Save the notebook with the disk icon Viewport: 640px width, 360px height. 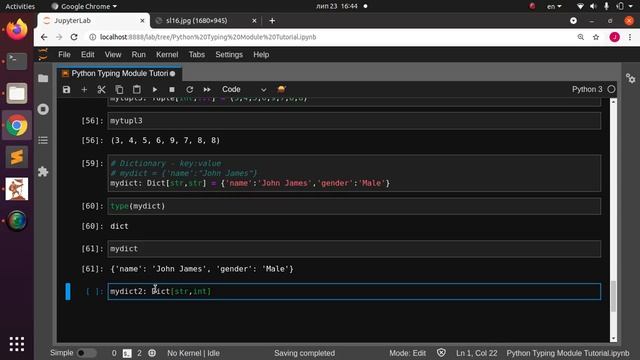[67, 89]
